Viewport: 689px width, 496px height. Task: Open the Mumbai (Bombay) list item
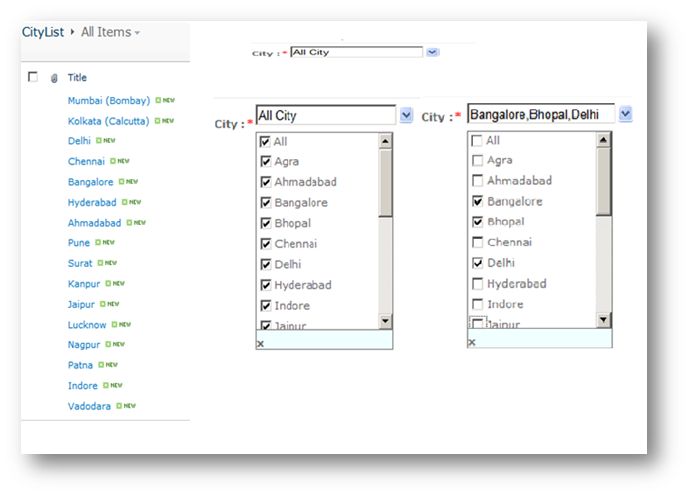[x=109, y=101]
